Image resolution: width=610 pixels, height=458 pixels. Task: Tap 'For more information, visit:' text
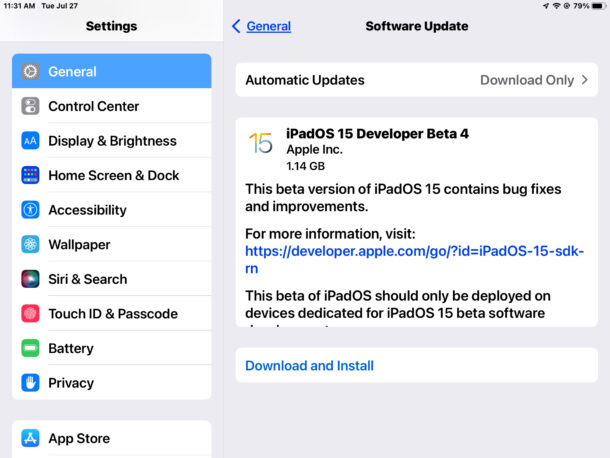[330, 234]
